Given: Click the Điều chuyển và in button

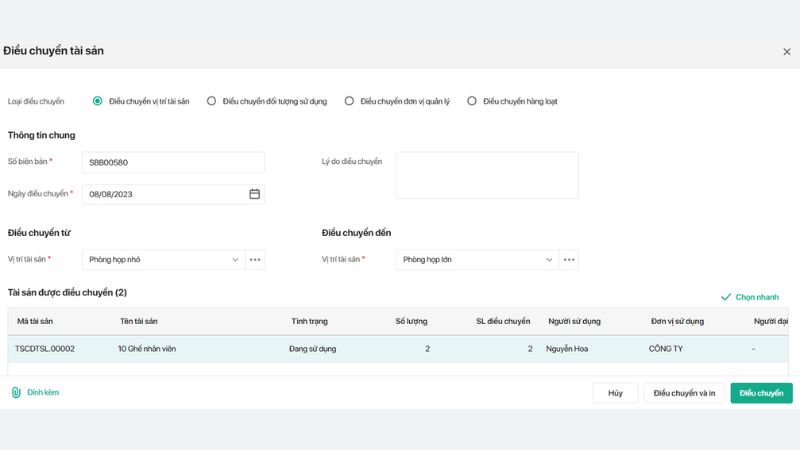Looking at the screenshot, I should (684, 393).
